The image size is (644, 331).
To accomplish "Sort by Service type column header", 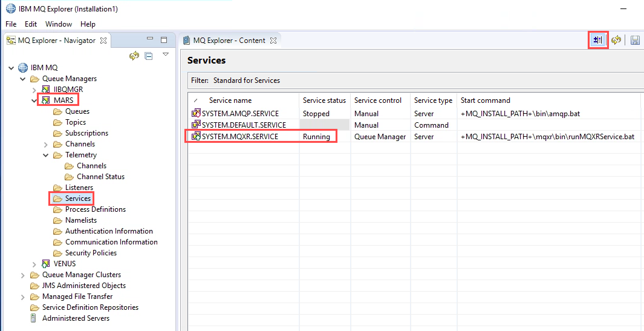I will coord(433,100).
